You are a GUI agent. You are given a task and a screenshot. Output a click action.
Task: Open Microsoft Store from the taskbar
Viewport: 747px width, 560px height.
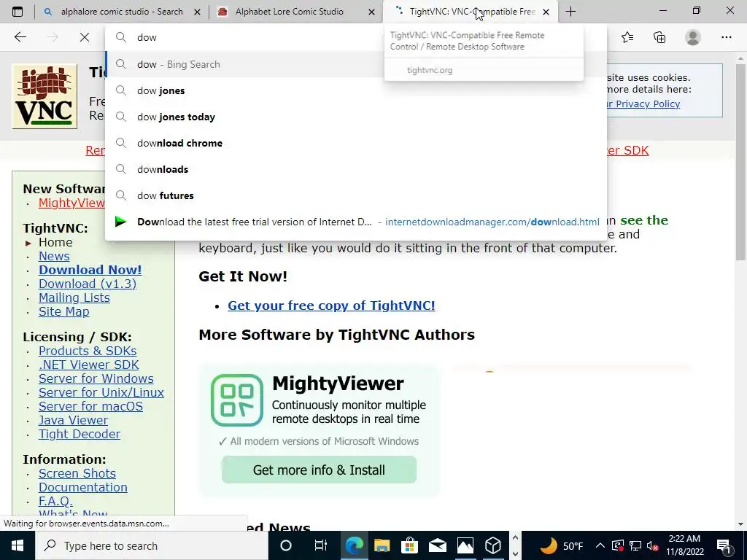coord(409,545)
